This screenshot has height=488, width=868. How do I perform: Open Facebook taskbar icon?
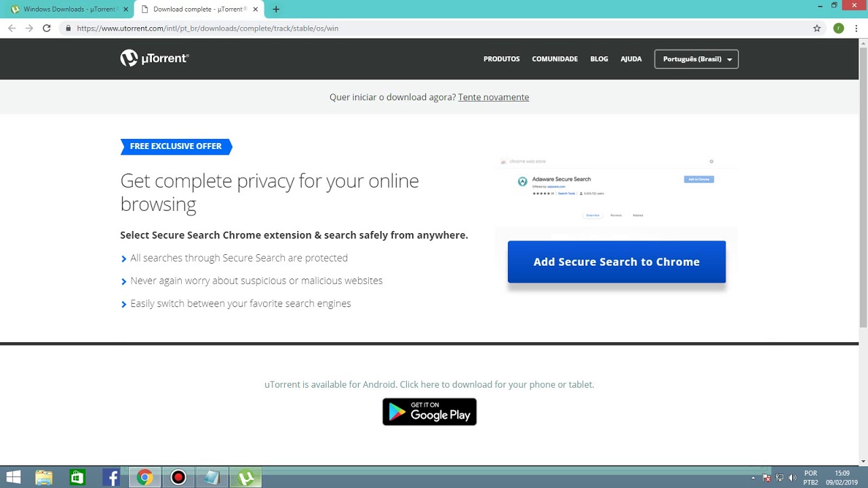(111, 478)
